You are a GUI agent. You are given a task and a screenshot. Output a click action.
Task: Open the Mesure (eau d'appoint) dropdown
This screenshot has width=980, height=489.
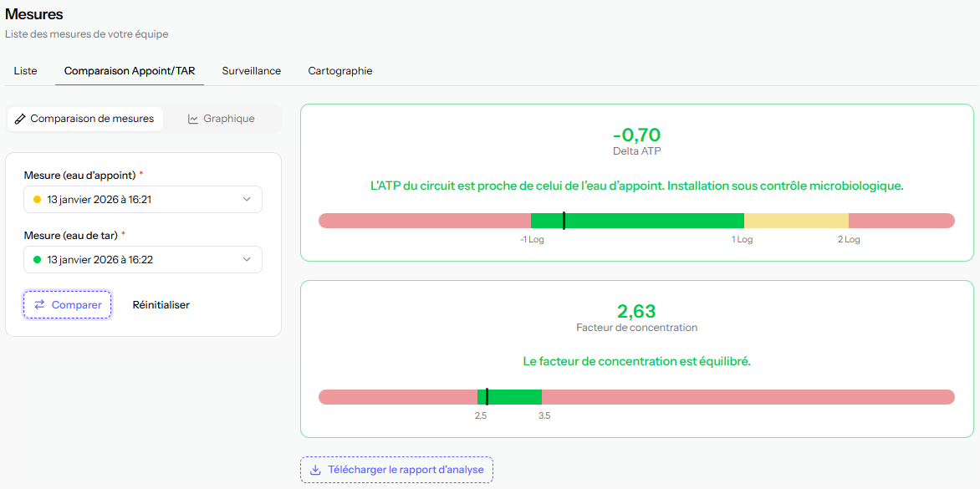142,200
